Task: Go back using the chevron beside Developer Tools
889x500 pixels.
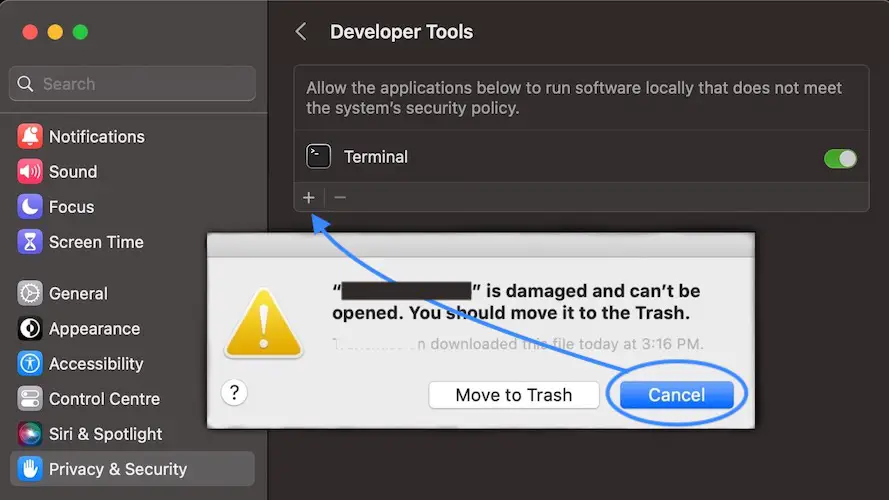Action: (x=301, y=32)
